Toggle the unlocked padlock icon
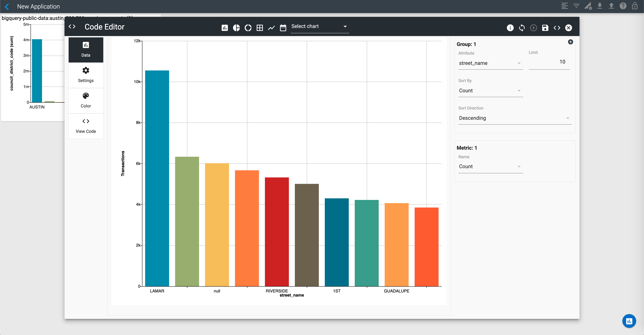 pos(635,6)
